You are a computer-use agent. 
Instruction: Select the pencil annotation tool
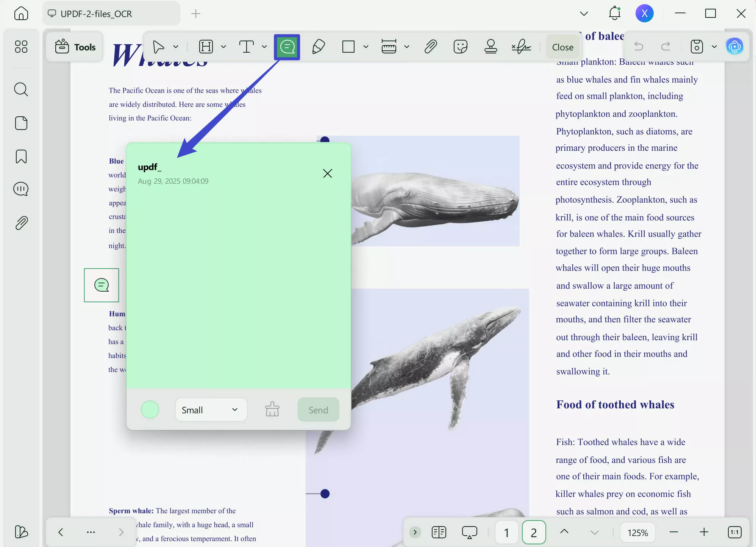click(x=318, y=47)
